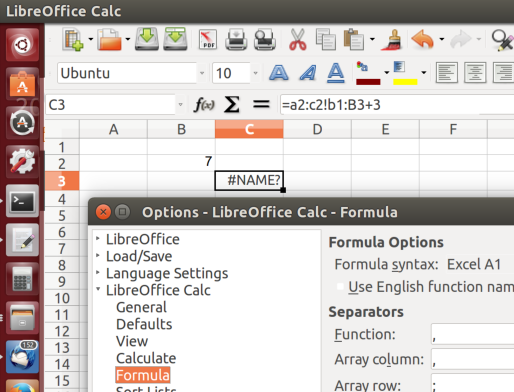This screenshot has width=514, height=392.
Task: Click the Name Box showing C3
Action: 110,105
